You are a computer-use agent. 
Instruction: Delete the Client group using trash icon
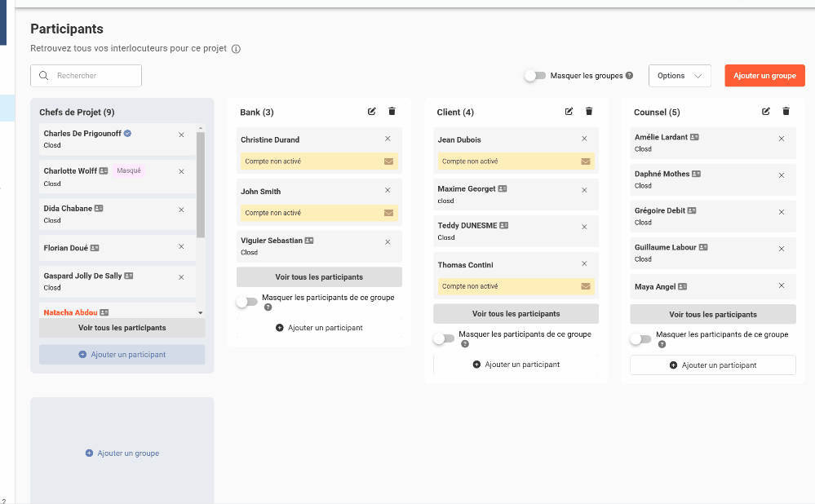coord(589,112)
